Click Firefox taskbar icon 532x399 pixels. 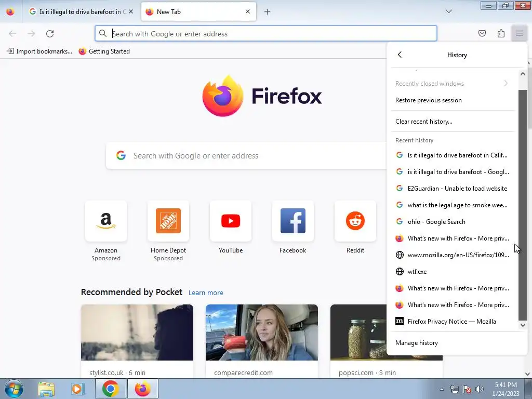(142, 389)
